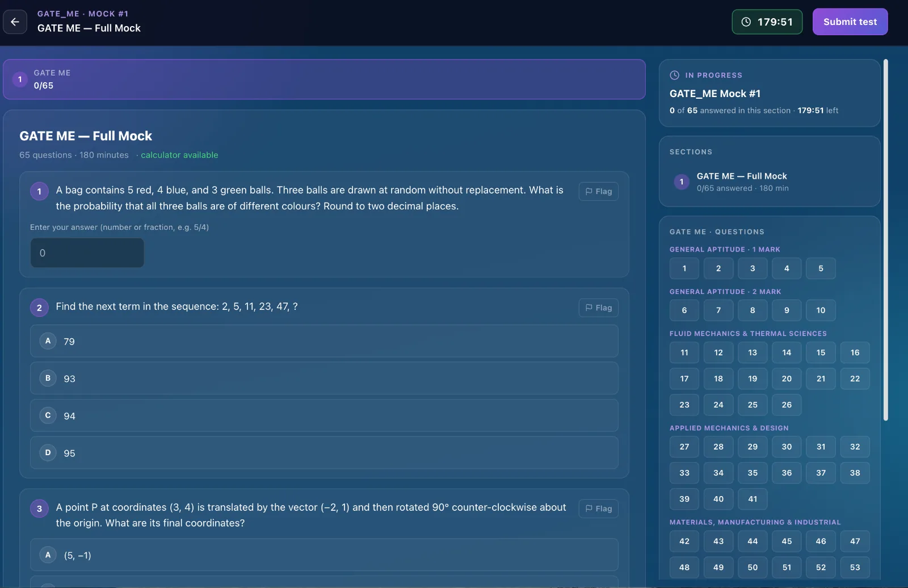
Task: Navigate to question 45
Action: coord(787,541)
